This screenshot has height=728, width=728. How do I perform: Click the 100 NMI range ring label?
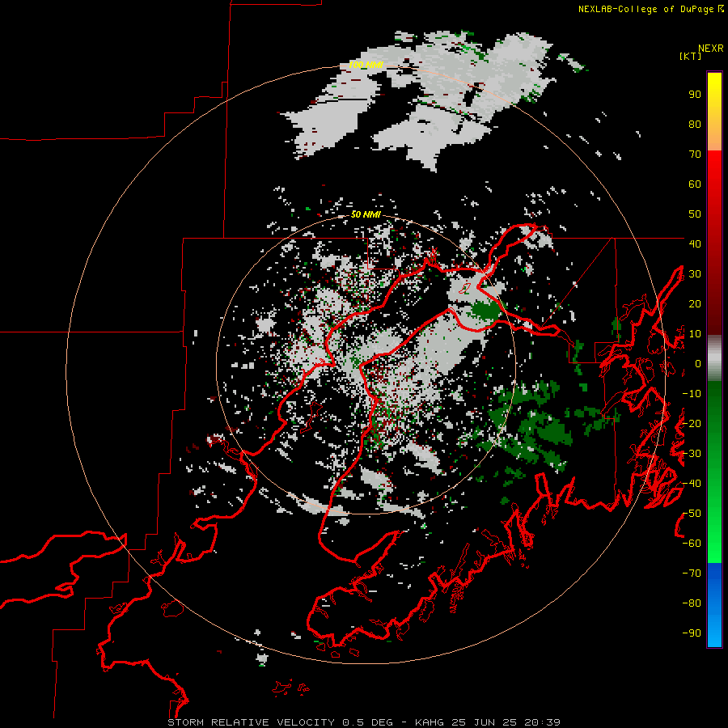point(366,65)
